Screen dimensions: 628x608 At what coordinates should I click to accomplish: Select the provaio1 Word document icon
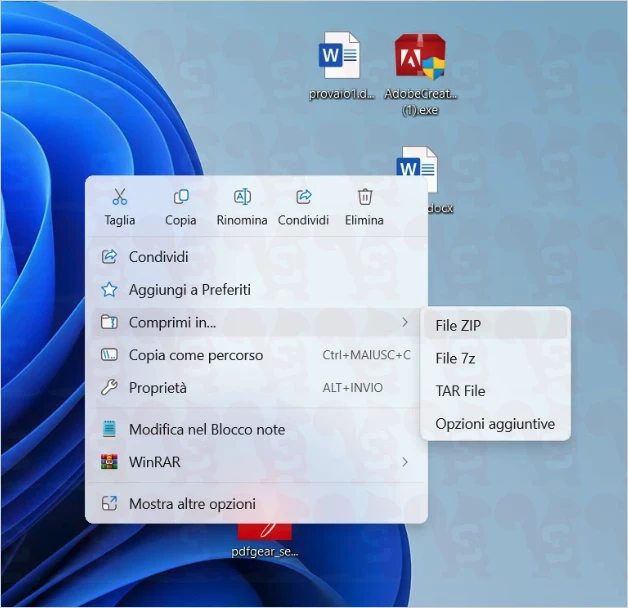tap(339, 58)
